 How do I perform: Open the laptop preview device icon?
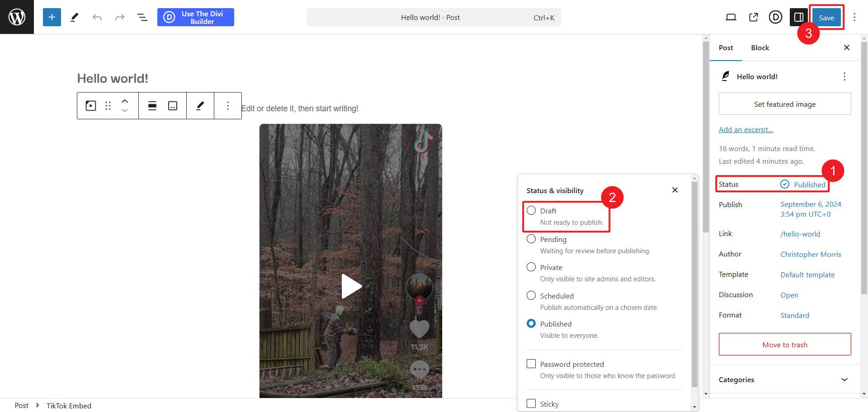731,17
